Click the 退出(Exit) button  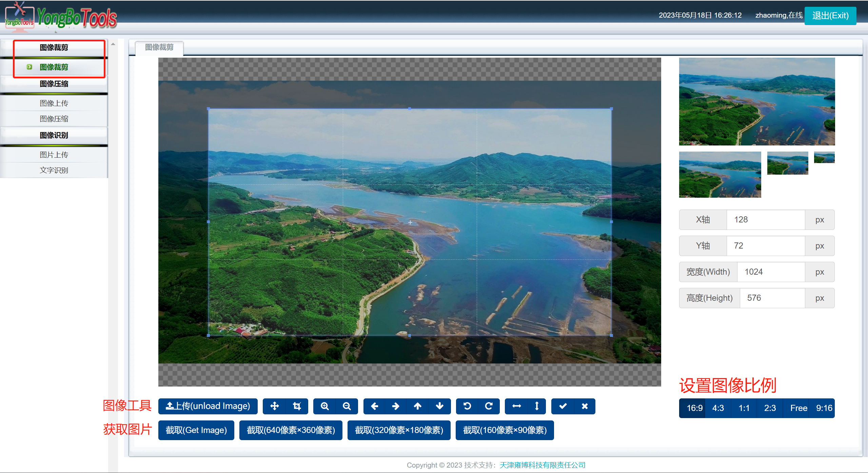click(830, 16)
